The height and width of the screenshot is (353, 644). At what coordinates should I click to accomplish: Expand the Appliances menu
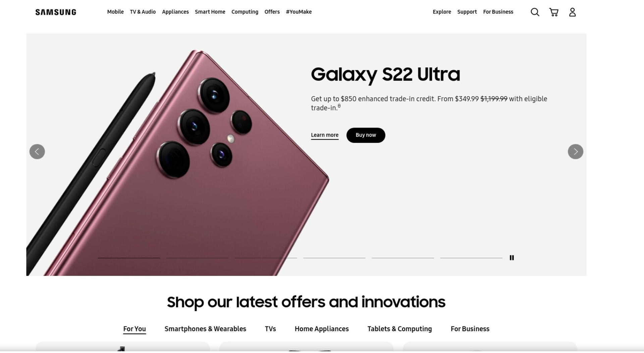coord(175,12)
